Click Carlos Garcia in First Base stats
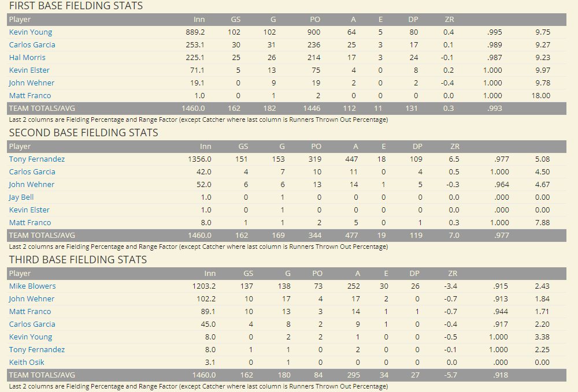The width and height of the screenshot is (578, 392). coord(32,45)
